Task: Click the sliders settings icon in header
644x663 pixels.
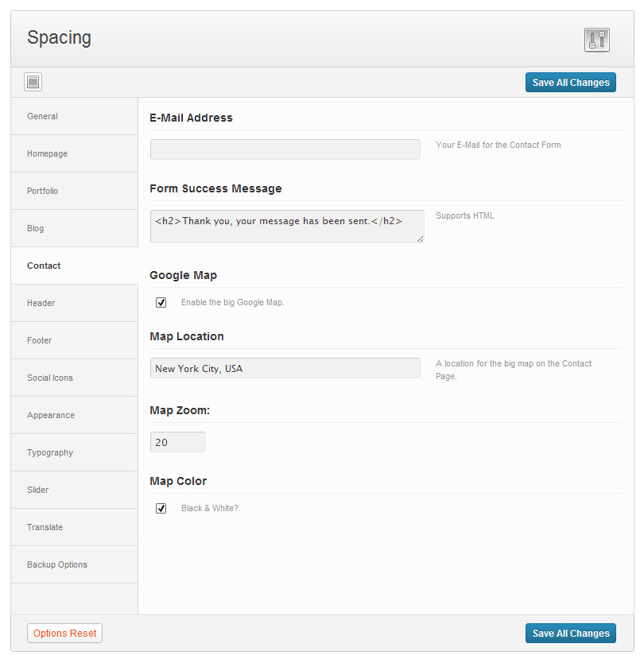Action: 596,40
